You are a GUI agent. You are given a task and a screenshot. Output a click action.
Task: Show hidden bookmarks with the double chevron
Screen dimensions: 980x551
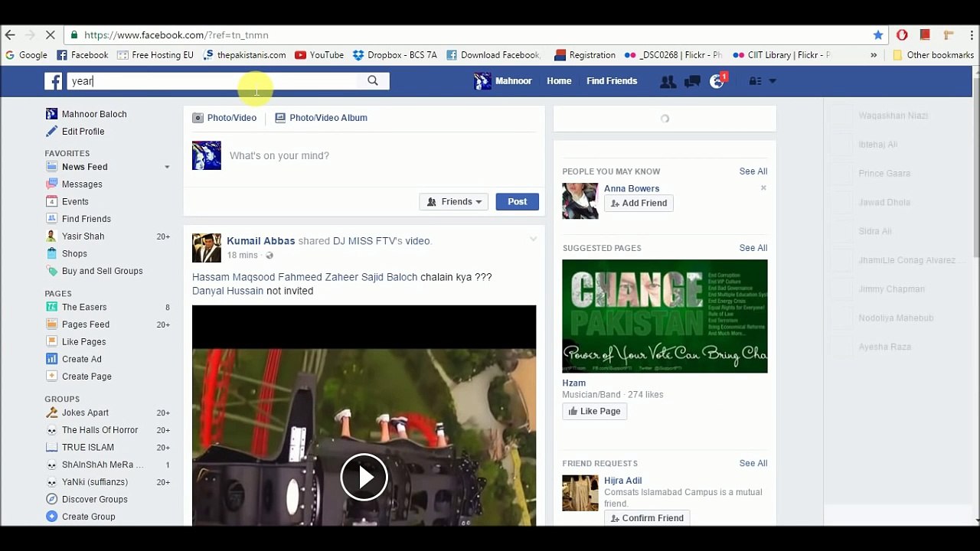[874, 55]
